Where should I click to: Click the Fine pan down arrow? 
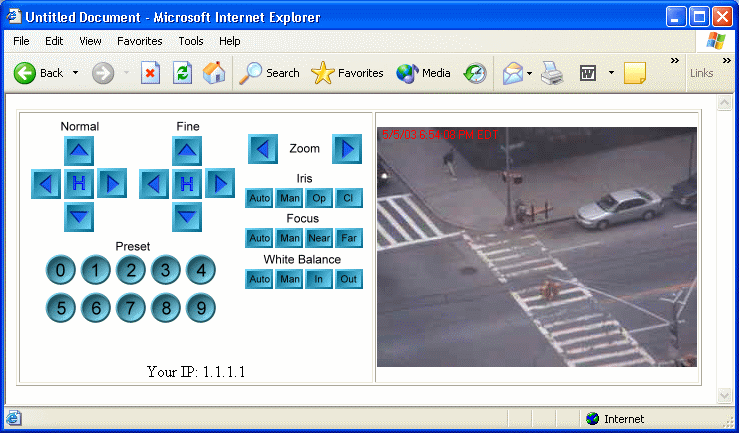click(x=187, y=215)
